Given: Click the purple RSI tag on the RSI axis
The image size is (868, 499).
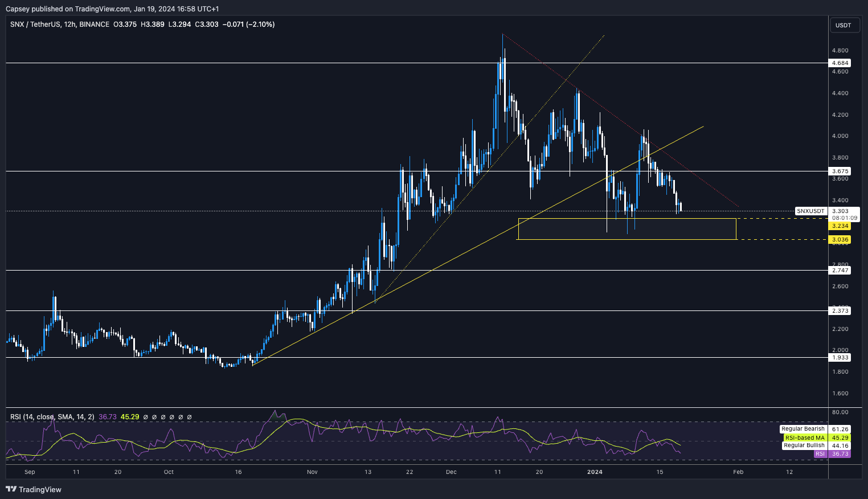Looking at the screenshot, I should [820, 454].
